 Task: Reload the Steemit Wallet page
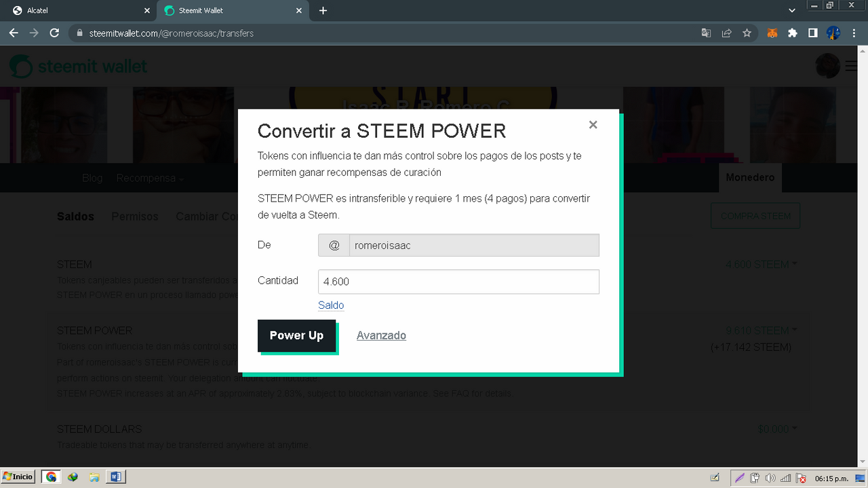click(55, 33)
